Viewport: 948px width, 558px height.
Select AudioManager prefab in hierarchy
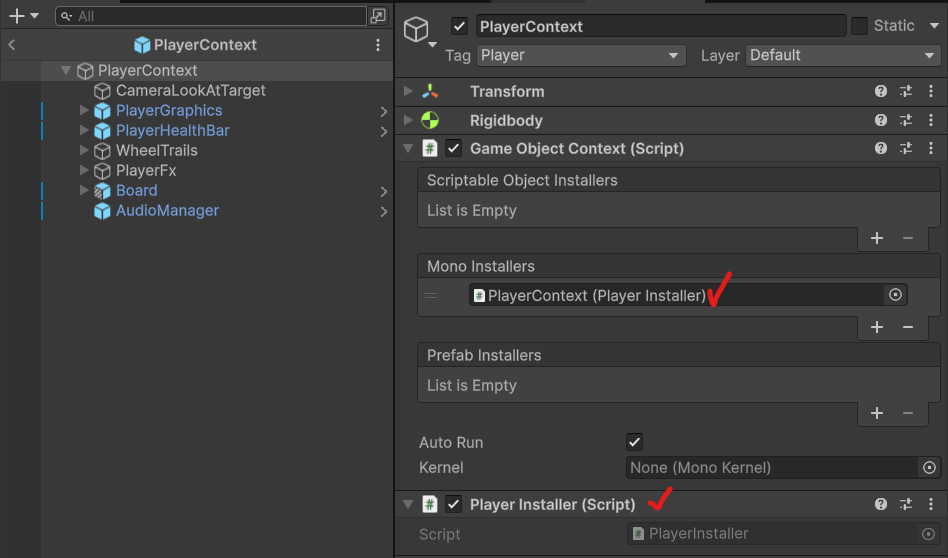[166, 211]
